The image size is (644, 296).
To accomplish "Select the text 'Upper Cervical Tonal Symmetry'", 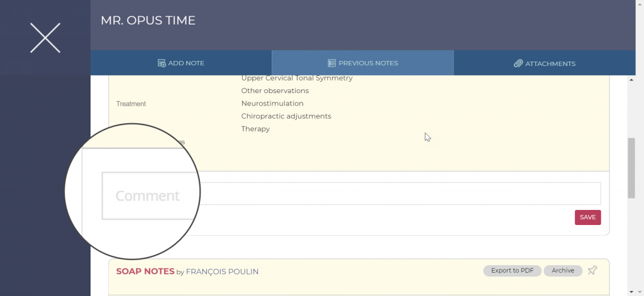I will point(297,78).
